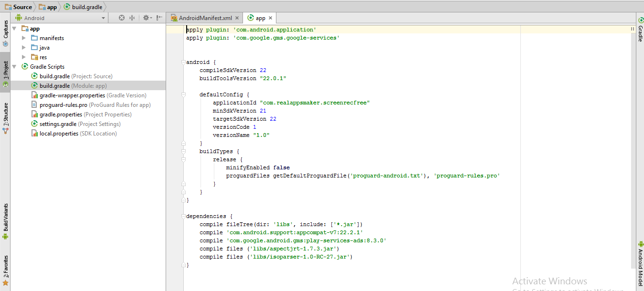Open the Project panel gear settings
The width and height of the screenshot is (644, 291).
(147, 18)
